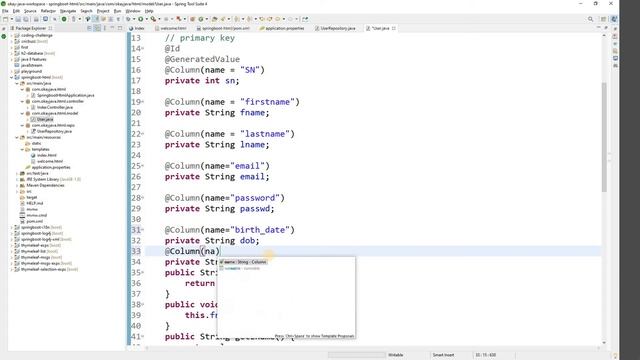This screenshot has width=640, height=360.
Task: Minimize the editor area
Action: pyautogui.click(x=598, y=28)
